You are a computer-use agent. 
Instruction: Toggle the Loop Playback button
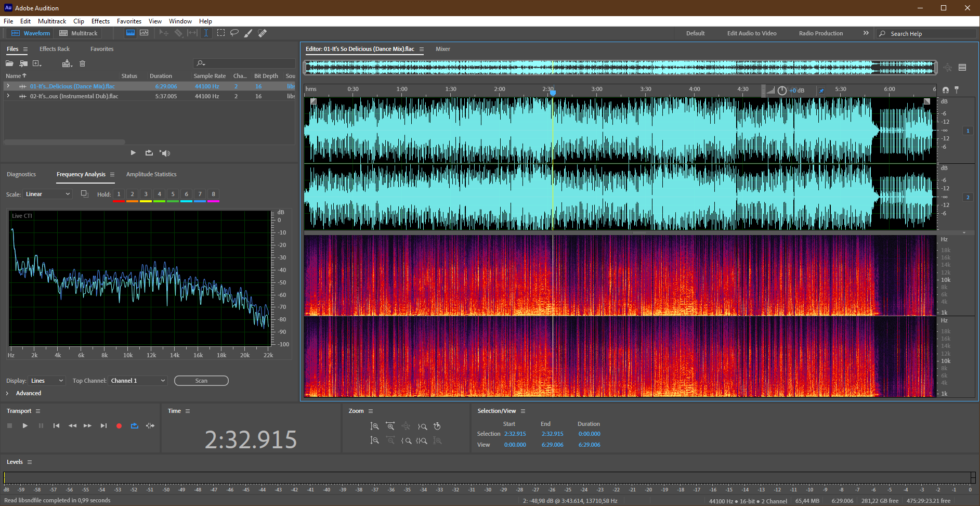click(x=135, y=426)
